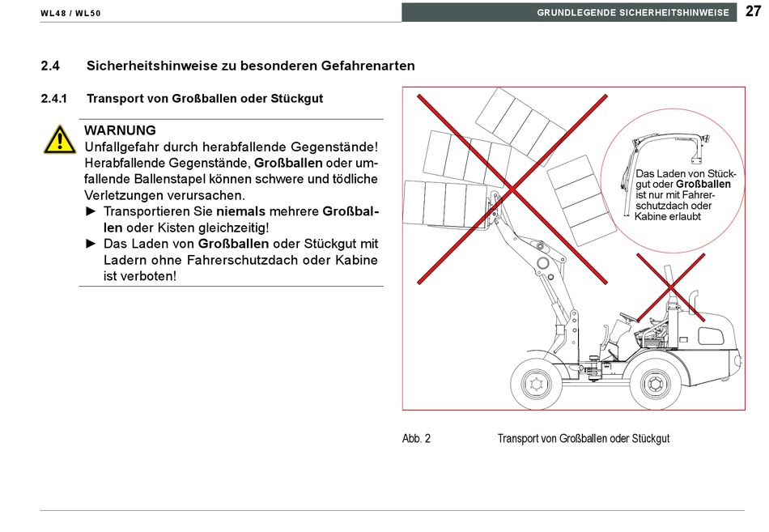This screenshot has width=769, height=532.
Task: Click the bullet arrow before 'Transportieren Sie niemals'
Action: [x=91, y=211]
